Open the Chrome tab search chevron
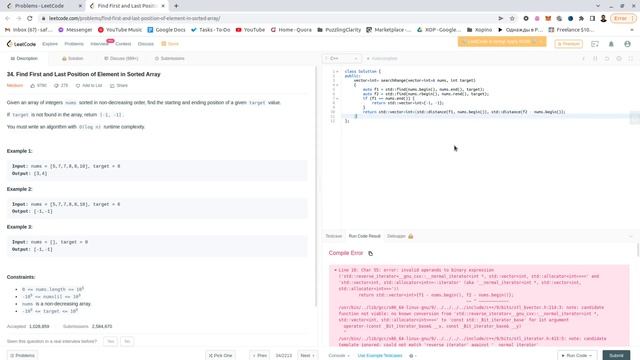This screenshot has height=360, width=640. pyautogui.click(x=598, y=6)
